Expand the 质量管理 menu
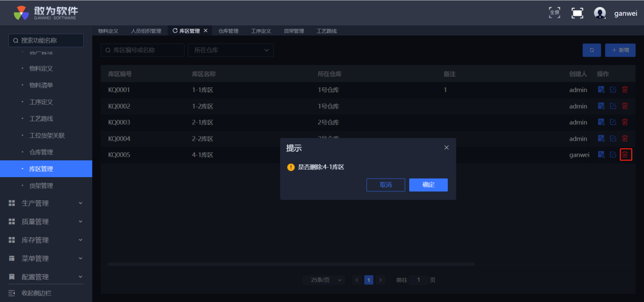The image size is (644, 302). click(46, 222)
